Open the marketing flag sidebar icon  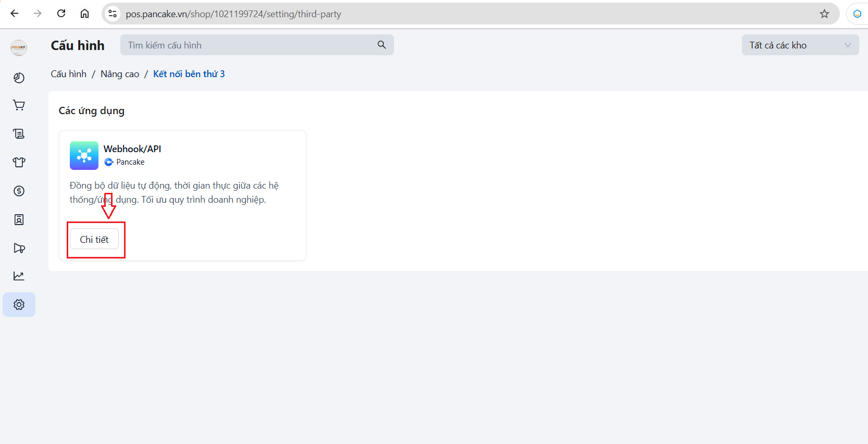tap(19, 248)
